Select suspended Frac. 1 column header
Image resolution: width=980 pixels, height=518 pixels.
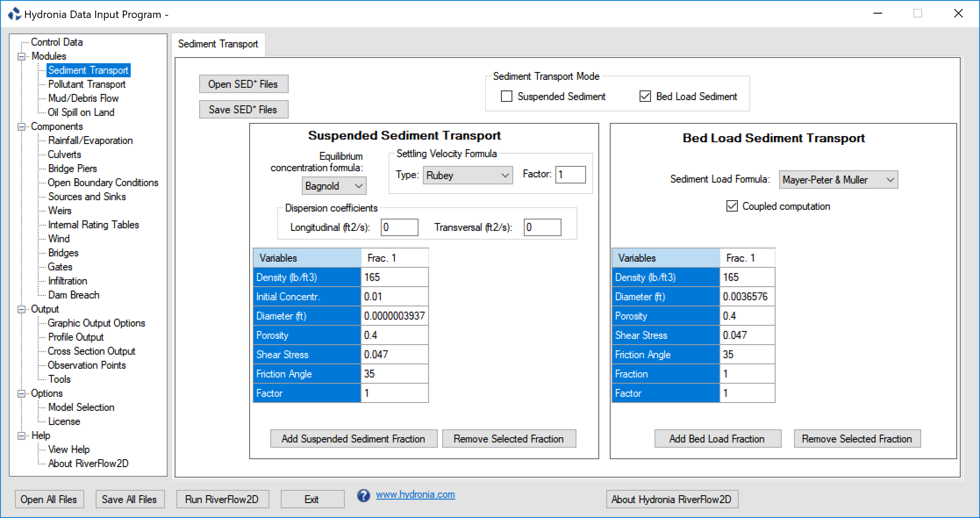click(394, 258)
